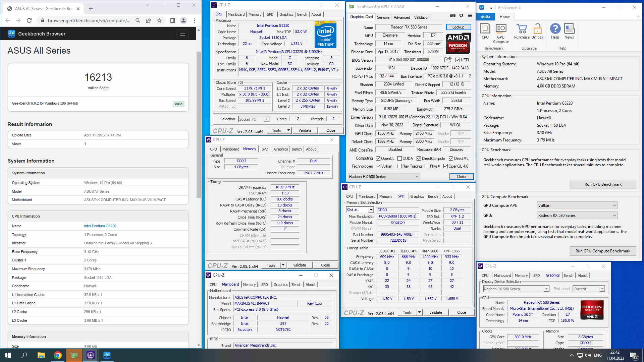Open Geekbench Browser hamburger menu
The image size is (644, 362).
pyautogui.click(x=182, y=34)
